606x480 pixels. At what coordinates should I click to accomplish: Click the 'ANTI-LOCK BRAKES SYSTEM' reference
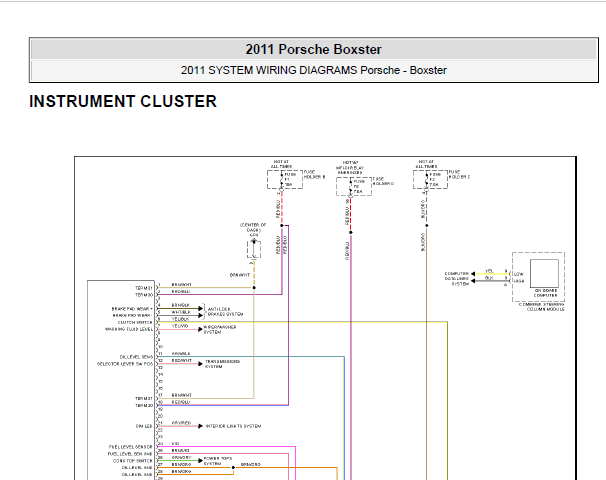pyautogui.click(x=225, y=312)
